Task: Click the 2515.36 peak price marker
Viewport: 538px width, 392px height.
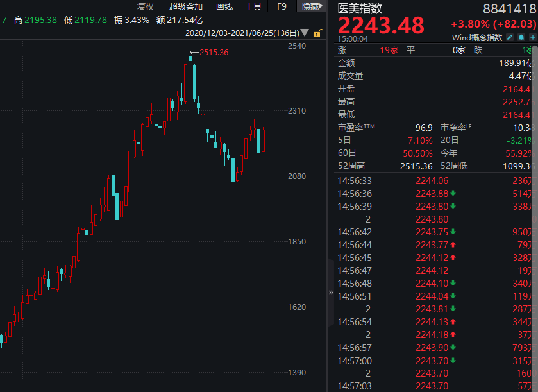Action: (214, 53)
